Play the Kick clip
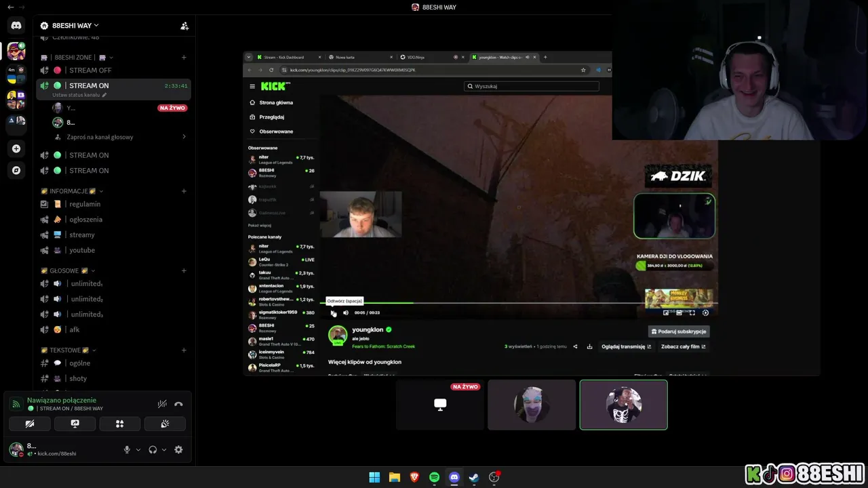 coord(332,312)
